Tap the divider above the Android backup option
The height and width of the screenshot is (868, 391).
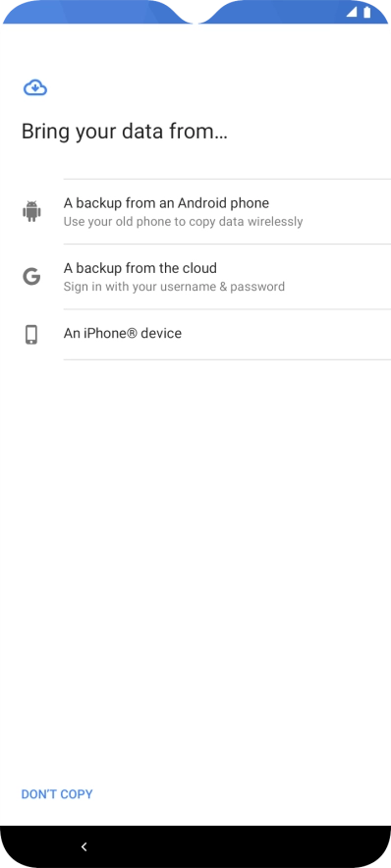pos(227,179)
